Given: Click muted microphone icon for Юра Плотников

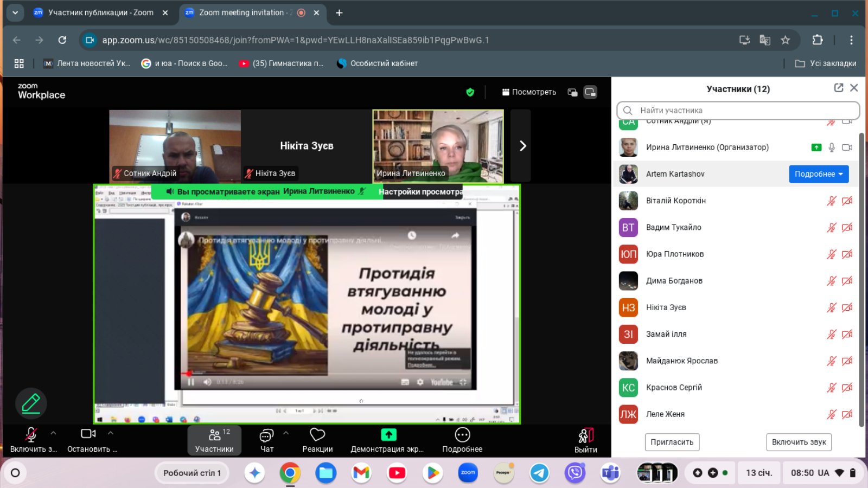Looking at the screenshot, I should click(832, 254).
